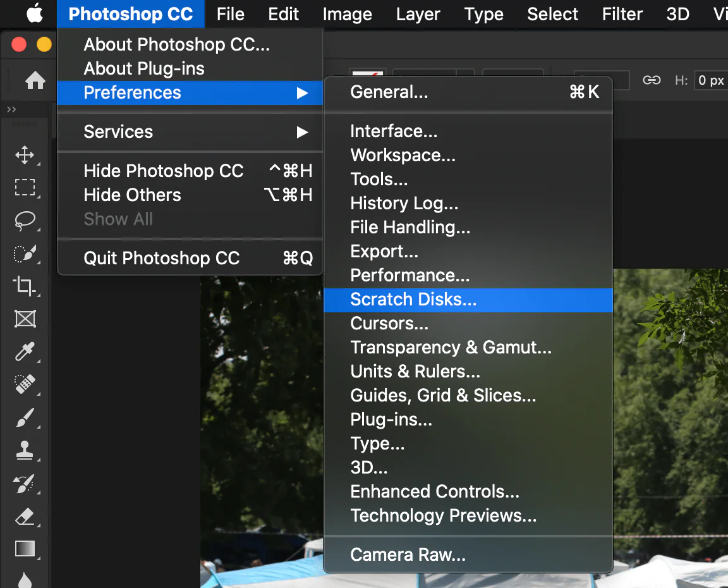
Task: Expand the toolbar with double-arrow chevrons
Action: point(11,109)
